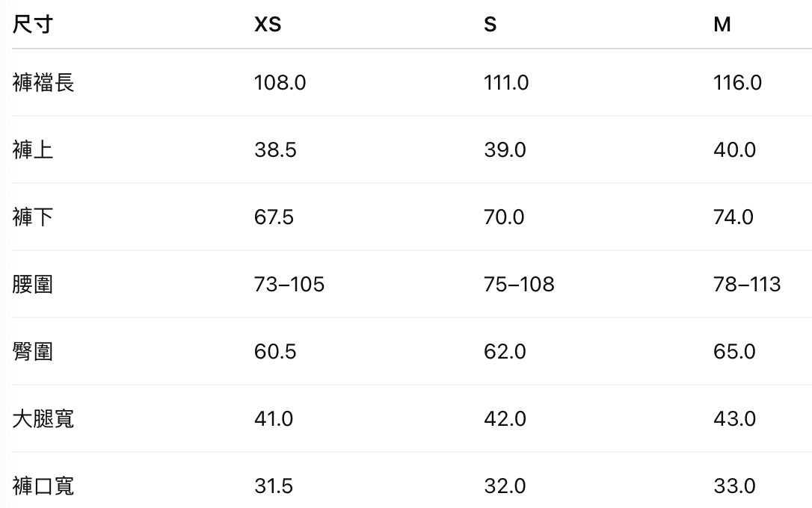The image size is (812, 508).
Task: Click the M size column header
Action: [722, 25]
